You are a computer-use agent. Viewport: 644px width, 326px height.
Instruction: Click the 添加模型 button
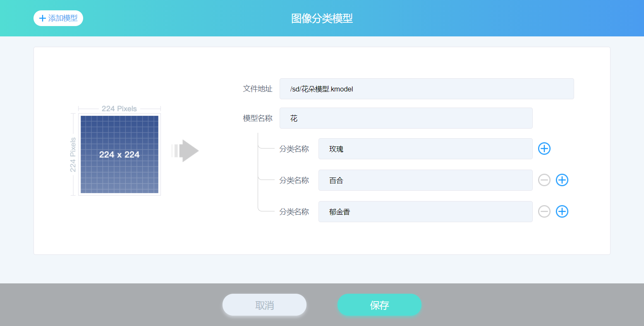(58, 18)
